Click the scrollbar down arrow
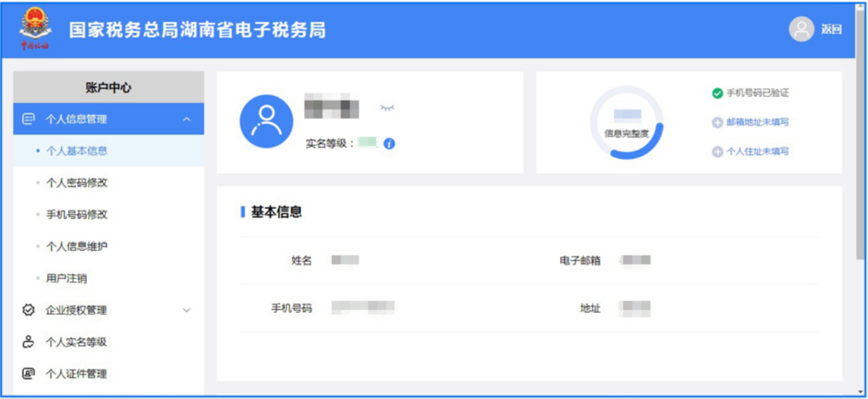This screenshot has width=868, height=399. [x=861, y=392]
